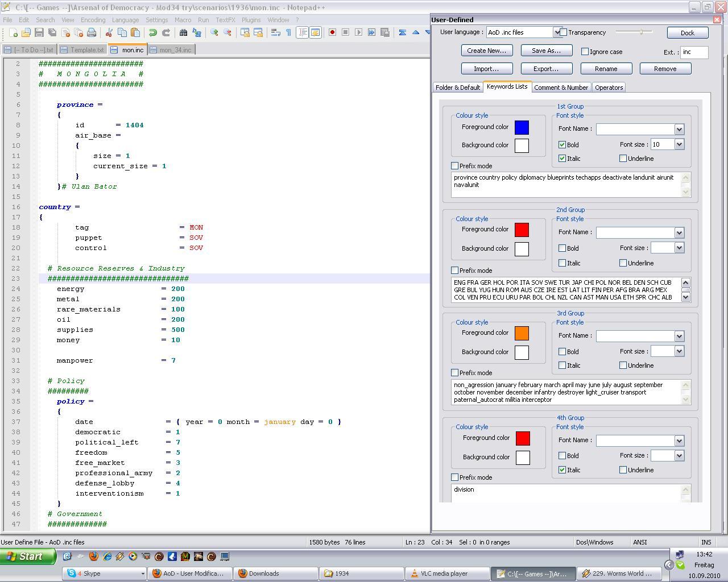Switch to Comment & Number tab
Image resolution: width=728 pixels, height=582 pixels.
[561, 88]
